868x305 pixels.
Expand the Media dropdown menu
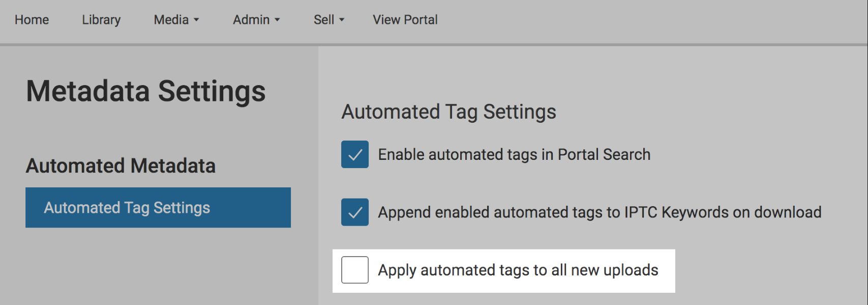point(176,20)
